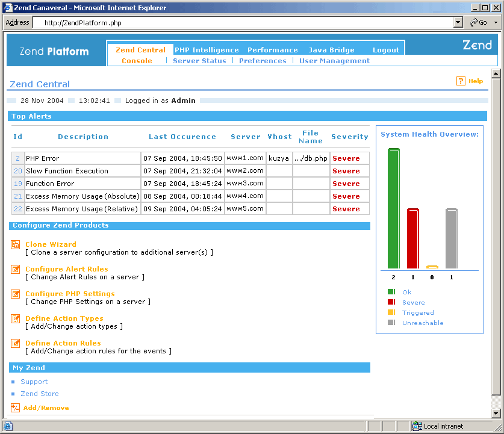Click the Configure PHP Settings icon
This screenshot has width=504, height=434.
[16, 294]
